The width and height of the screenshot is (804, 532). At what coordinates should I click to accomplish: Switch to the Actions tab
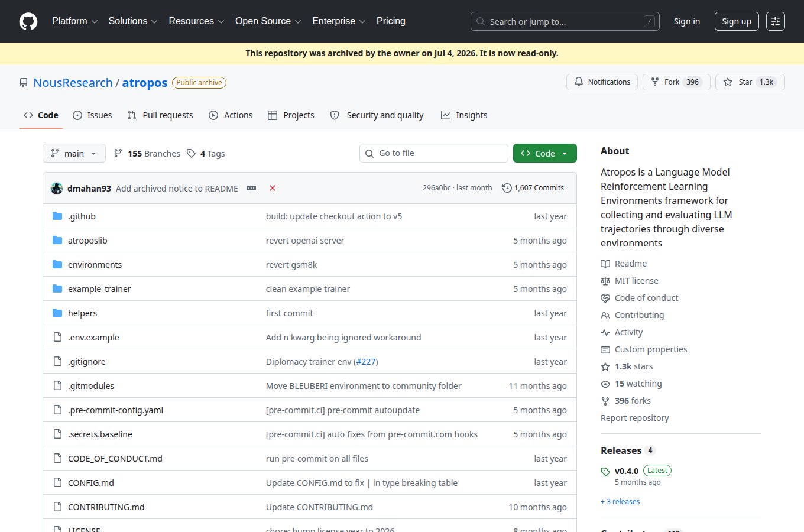[x=231, y=115]
